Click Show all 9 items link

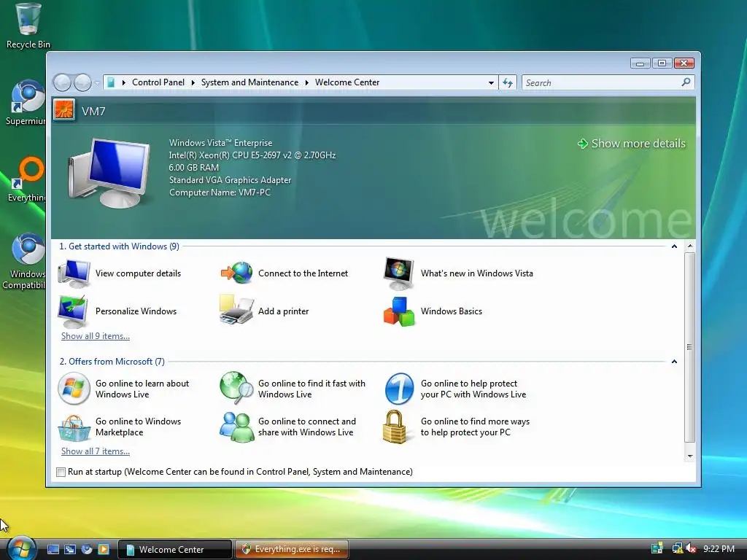coord(96,336)
